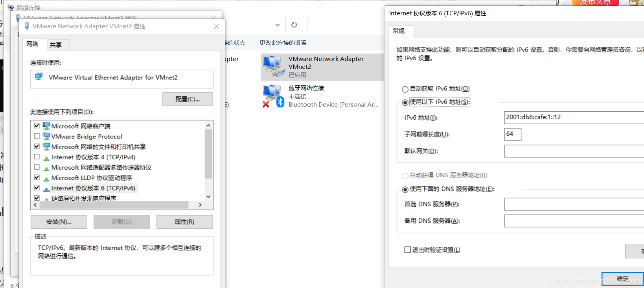Click the 网络适配器多路传送器协议 icon
The width and height of the screenshot is (644, 288).
(46, 168)
